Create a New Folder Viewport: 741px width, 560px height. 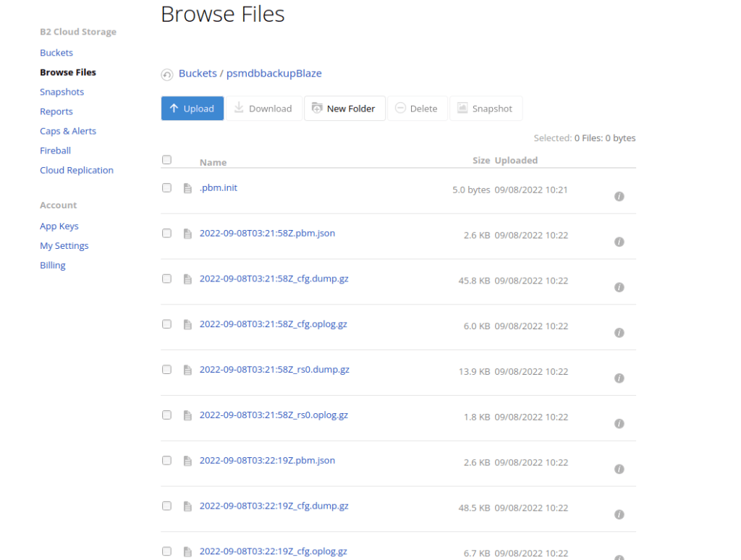[x=344, y=109]
